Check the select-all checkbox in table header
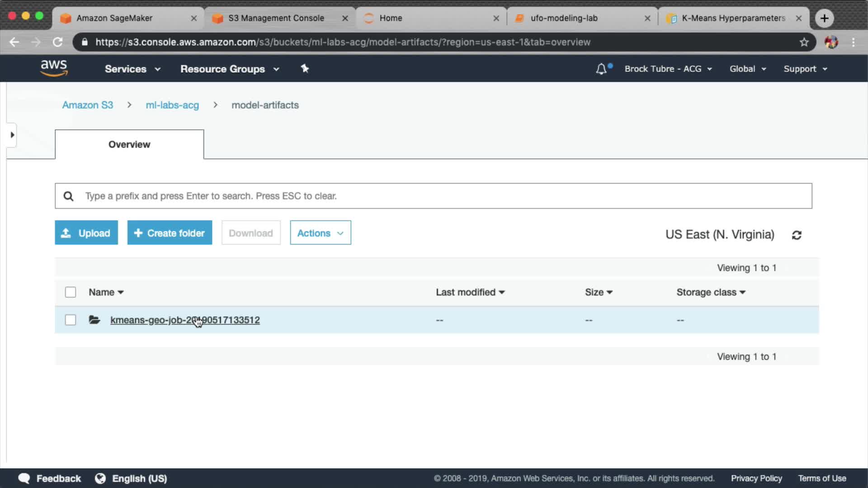The width and height of the screenshot is (868, 488). (x=71, y=292)
